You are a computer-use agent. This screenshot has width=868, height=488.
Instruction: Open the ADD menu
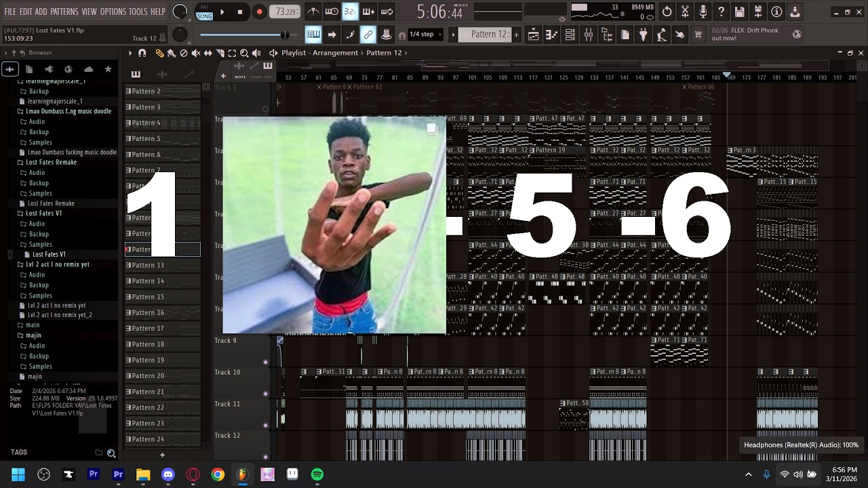(41, 12)
